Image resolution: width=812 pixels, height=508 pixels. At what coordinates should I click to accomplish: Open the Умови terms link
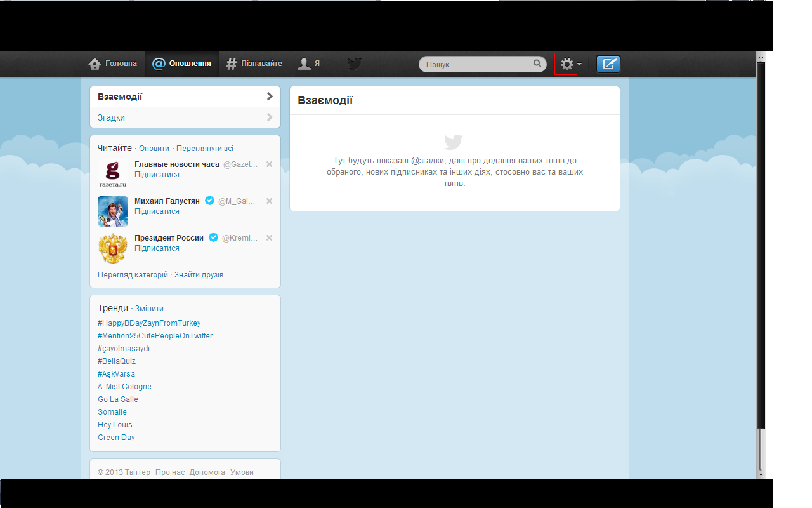coord(242,472)
